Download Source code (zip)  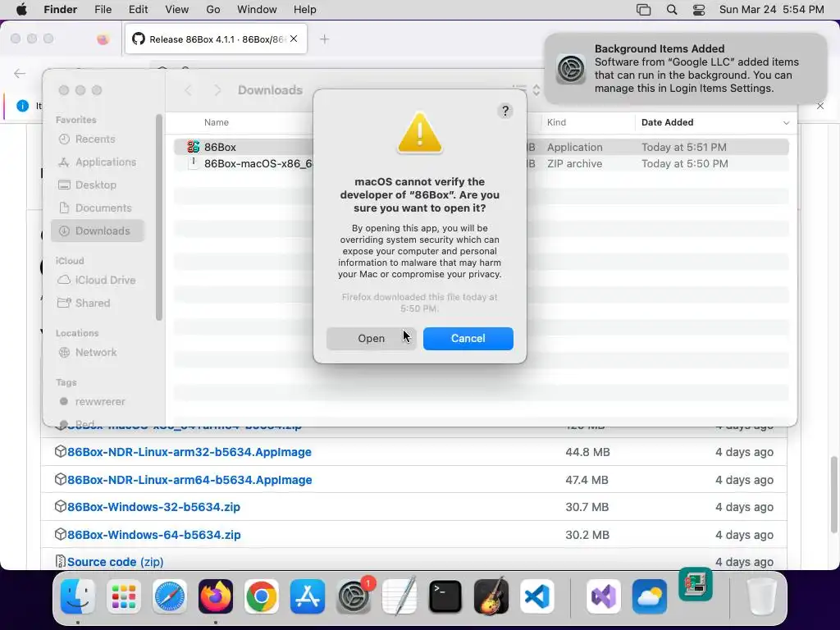(x=115, y=562)
